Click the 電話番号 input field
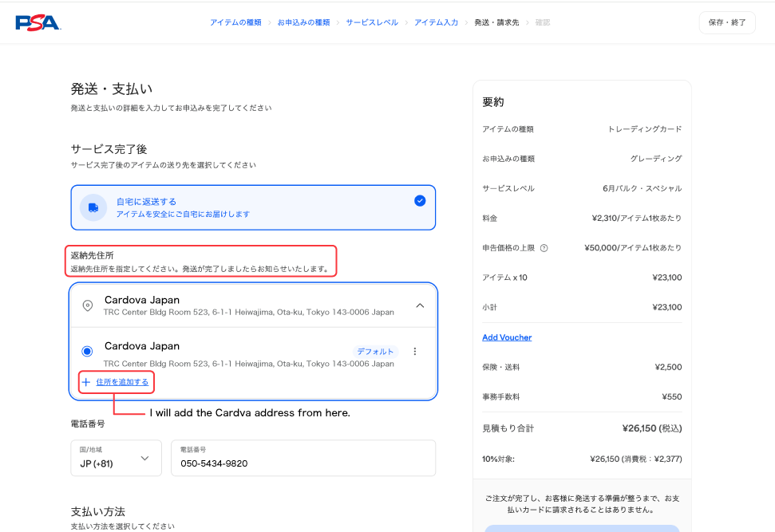 click(x=303, y=459)
